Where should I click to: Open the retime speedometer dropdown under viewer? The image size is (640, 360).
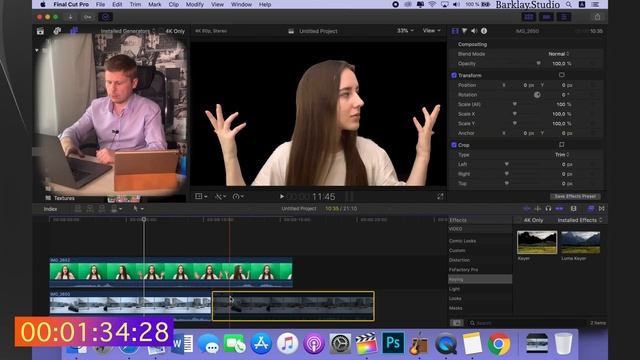click(x=238, y=197)
